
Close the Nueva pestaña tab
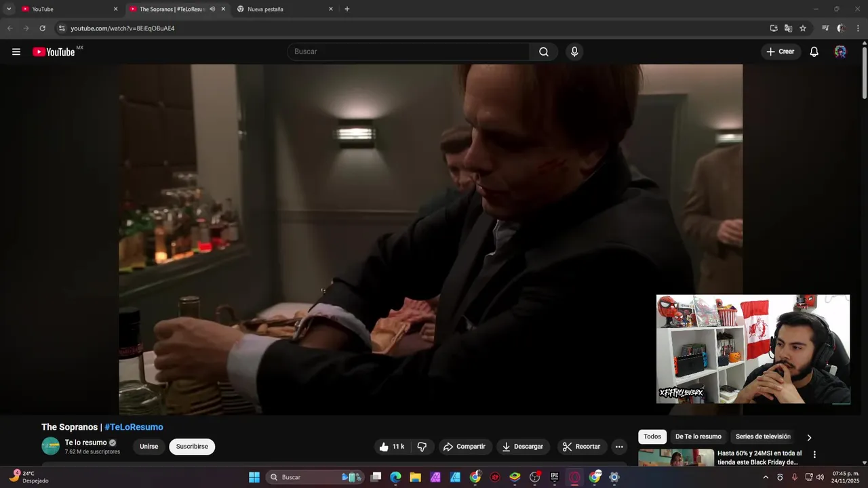[331, 9]
